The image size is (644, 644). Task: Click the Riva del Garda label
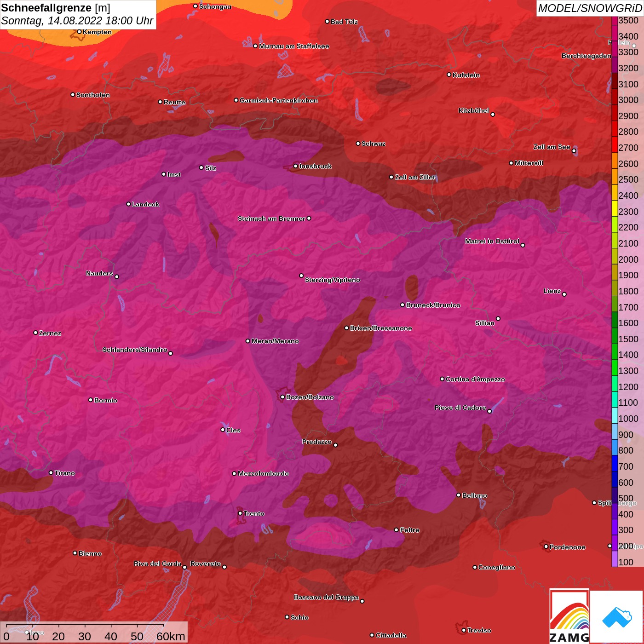158,563
